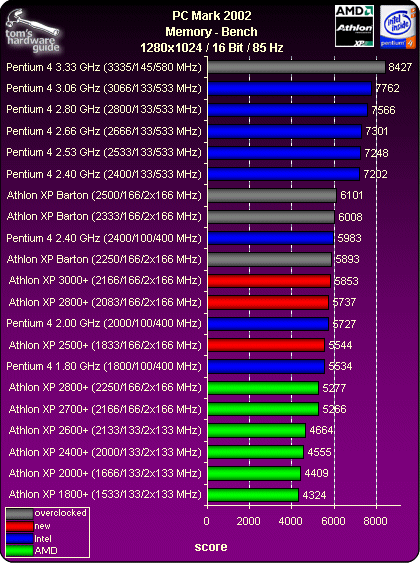Click the gray bar scoring 8427
This screenshot has height=563, width=420.
point(297,67)
